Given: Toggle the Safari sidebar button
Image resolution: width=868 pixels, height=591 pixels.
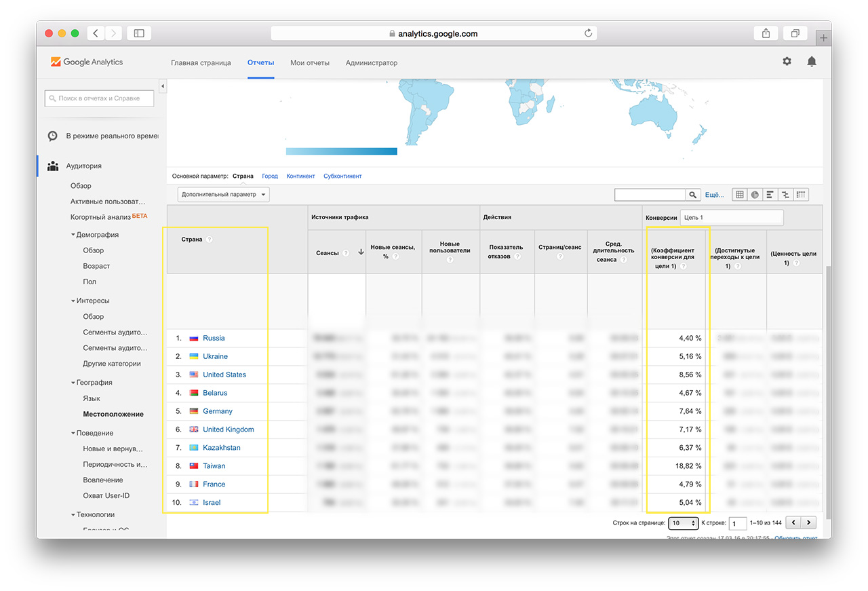Looking at the screenshot, I should click(x=139, y=33).
